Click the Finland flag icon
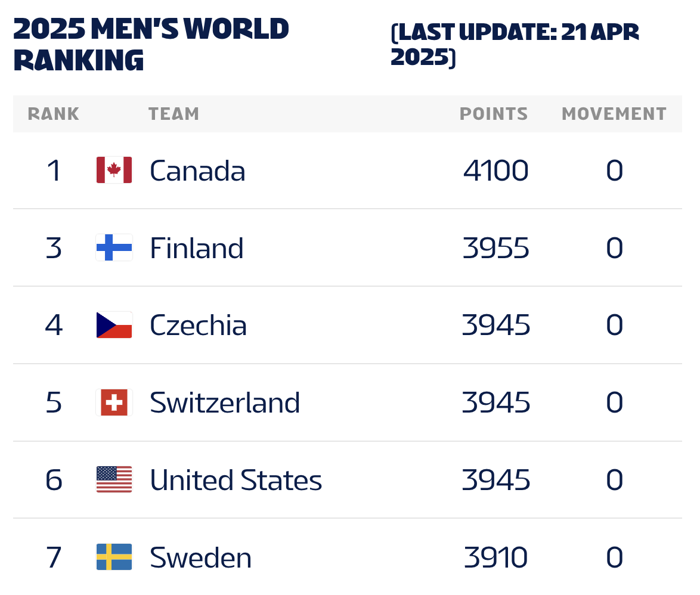 [114, 248]
